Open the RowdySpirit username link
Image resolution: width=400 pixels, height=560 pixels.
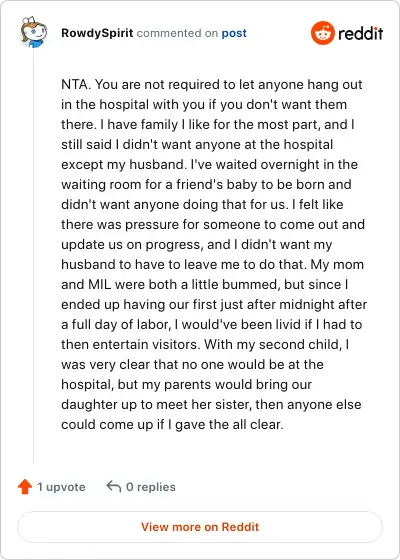pyautogui.click(x=97, y=33)
